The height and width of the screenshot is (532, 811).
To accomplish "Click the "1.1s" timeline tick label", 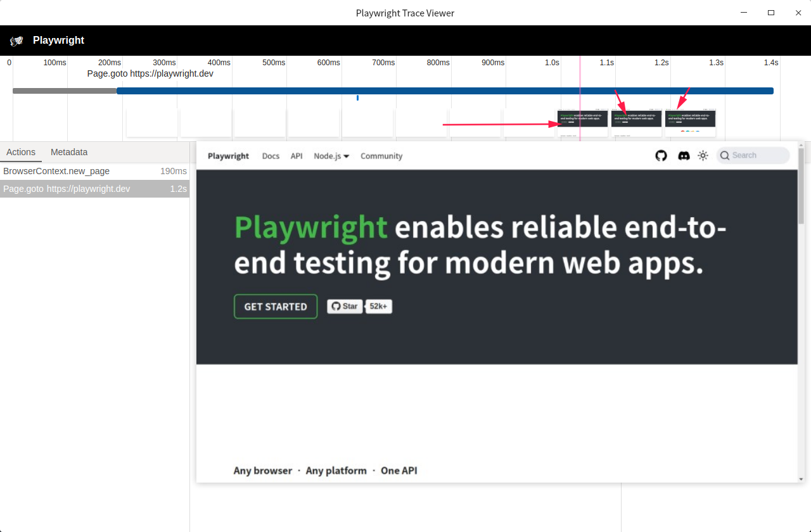I will click(x=607, y=63).
